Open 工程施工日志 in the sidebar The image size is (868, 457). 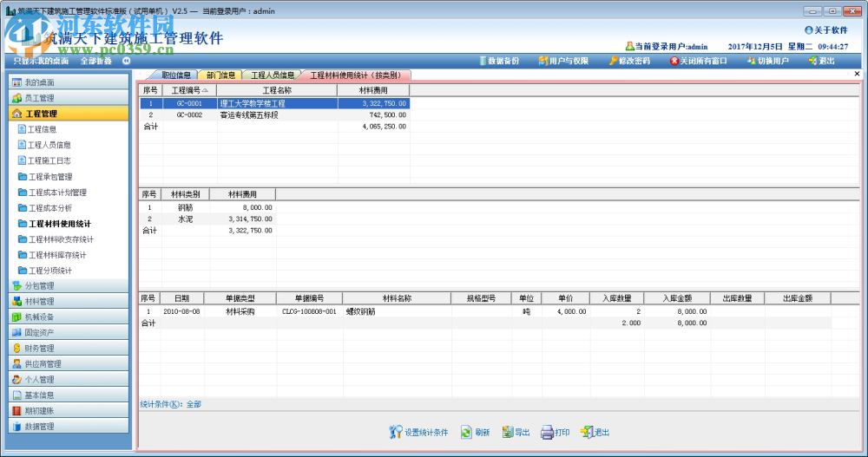tap(44, 160)
